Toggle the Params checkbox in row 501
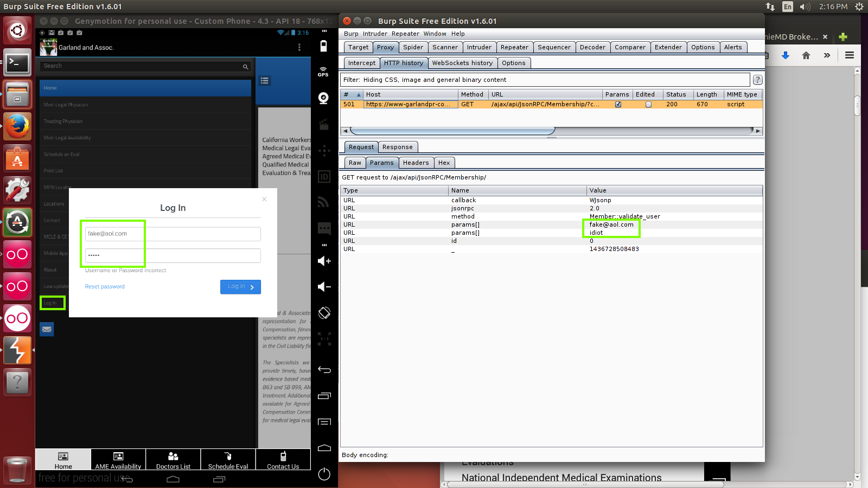 tap(618, 104)
